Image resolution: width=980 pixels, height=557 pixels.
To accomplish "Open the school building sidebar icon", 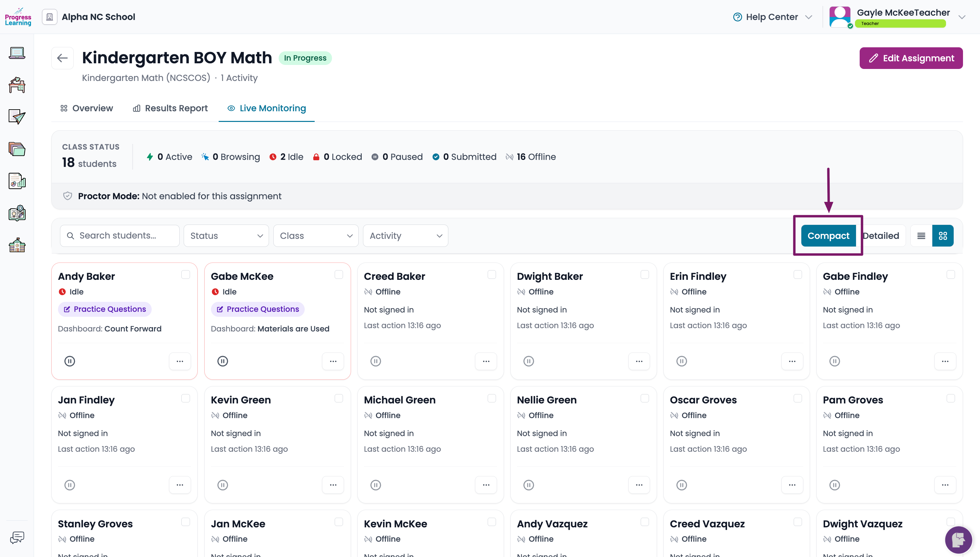I will point(17,245).
